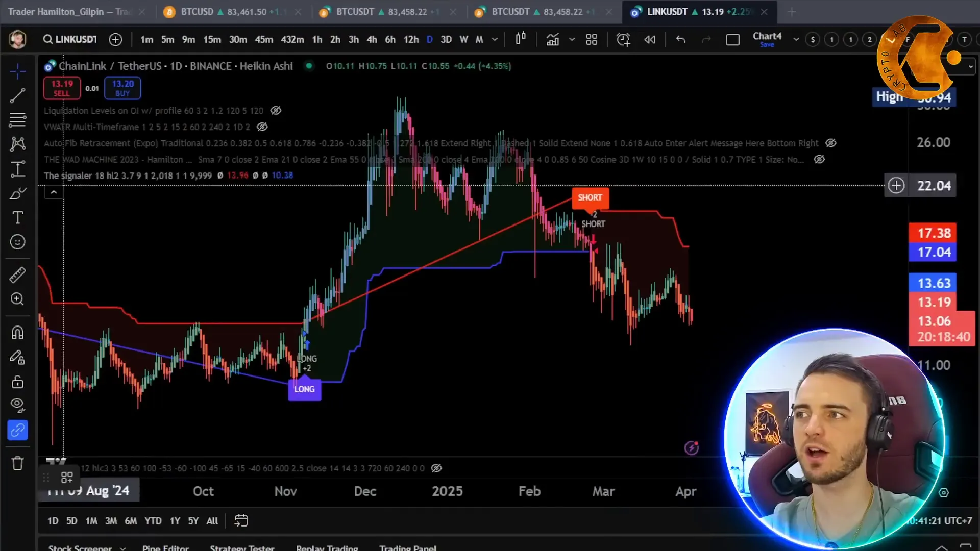The image size is (980, 551).
Task: Activate the zoom in tool
Action: click(17, 299)
